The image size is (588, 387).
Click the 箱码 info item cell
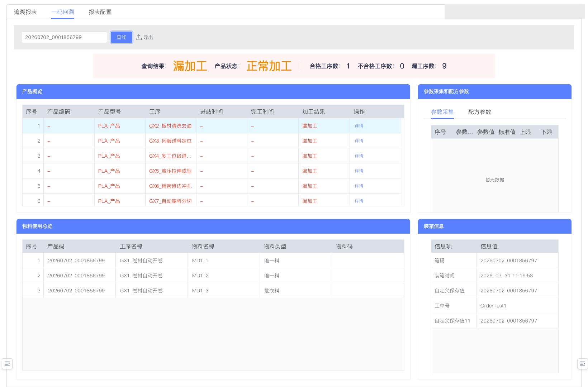[x=454, y=261]
